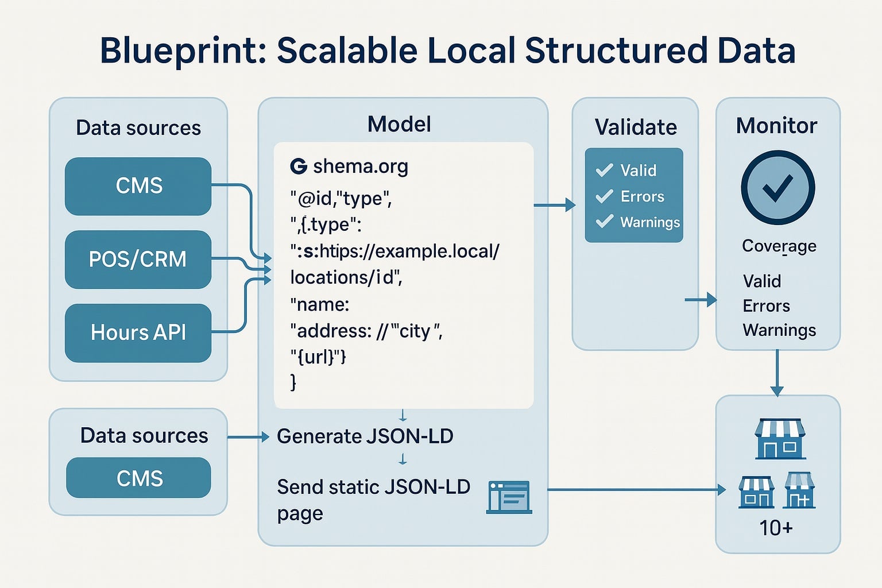Open the Validate panel header
The width and height of the screenshot is (882, 588).
[635, 126]
